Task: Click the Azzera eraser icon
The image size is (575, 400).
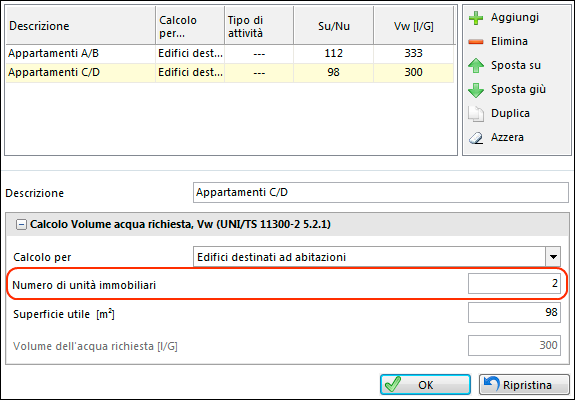Action: click(476, 138)
